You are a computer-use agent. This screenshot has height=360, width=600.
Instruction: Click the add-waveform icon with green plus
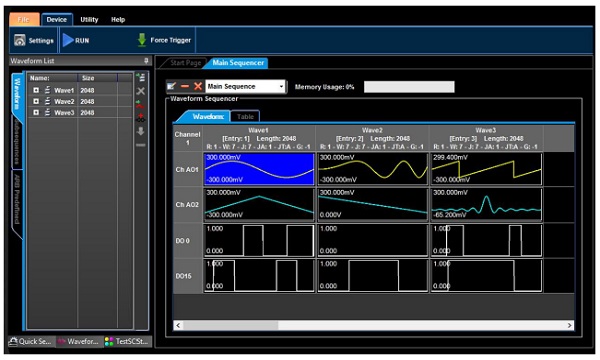(x=140, y=78)
